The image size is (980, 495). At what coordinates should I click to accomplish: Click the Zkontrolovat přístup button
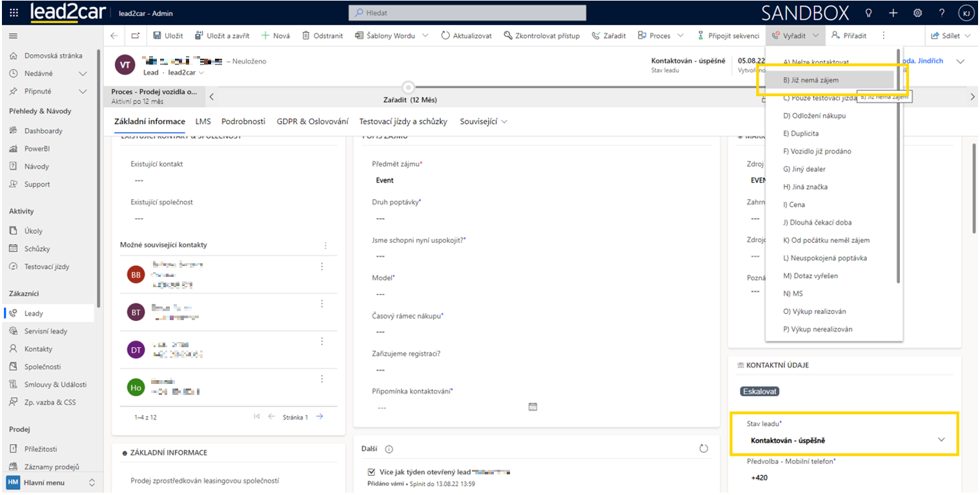[x=542, y=36]
